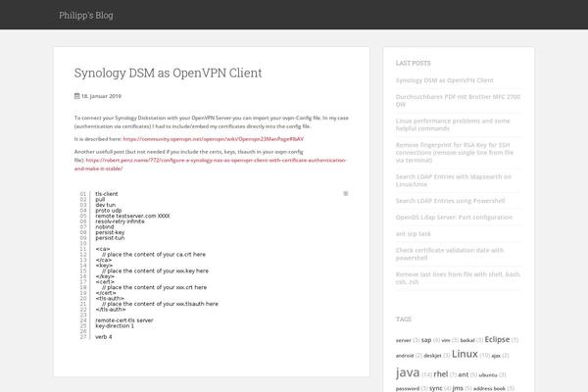Open sidebar post Durchsuchbares PDF mit Brother MFC
The image size is (588, 392).
[x=458, y=101]
